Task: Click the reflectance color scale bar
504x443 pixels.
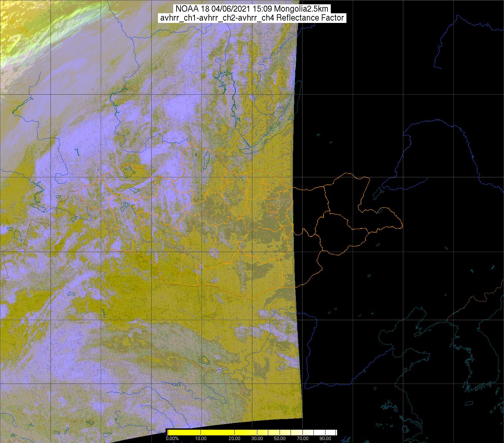Action: [252, 432]
